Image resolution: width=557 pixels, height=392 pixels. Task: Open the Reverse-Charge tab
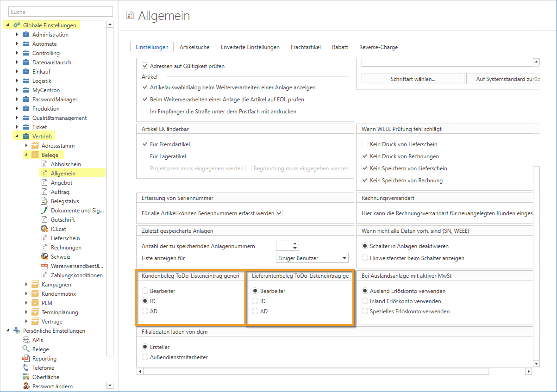(378, 47)
